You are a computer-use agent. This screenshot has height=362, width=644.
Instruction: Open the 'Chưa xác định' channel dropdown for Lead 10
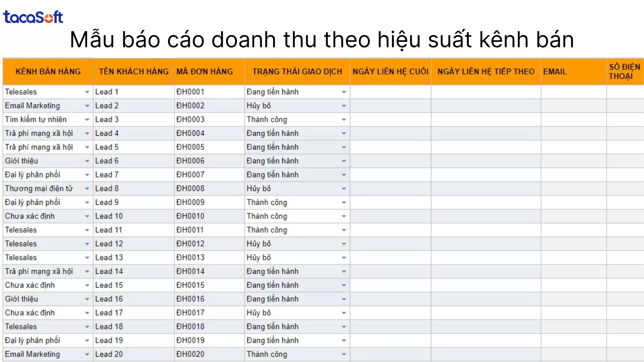(87, 216)
